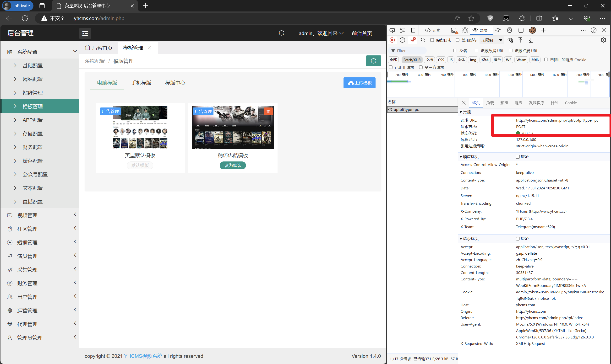Open browser extensions puzzle icon
Screen dimensions: 611x364
[522, 18]
